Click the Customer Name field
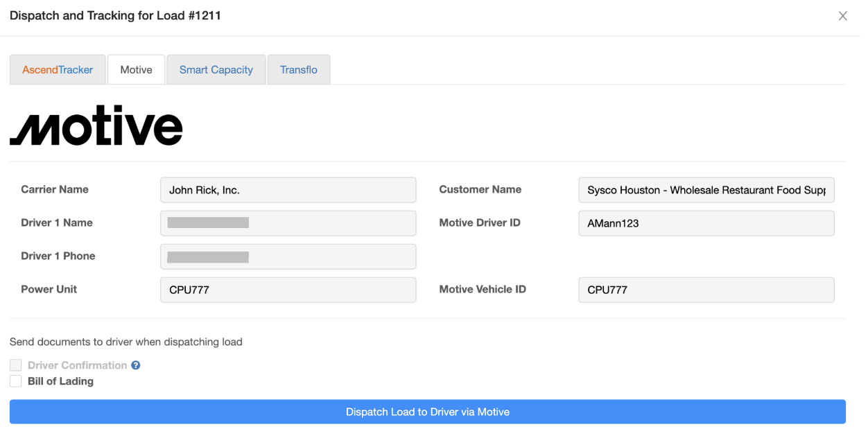 tap(706, 190)
